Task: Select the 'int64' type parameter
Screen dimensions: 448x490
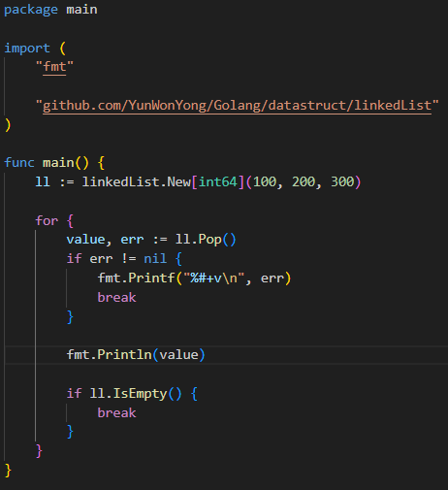Action: click(x=218, y=181)
